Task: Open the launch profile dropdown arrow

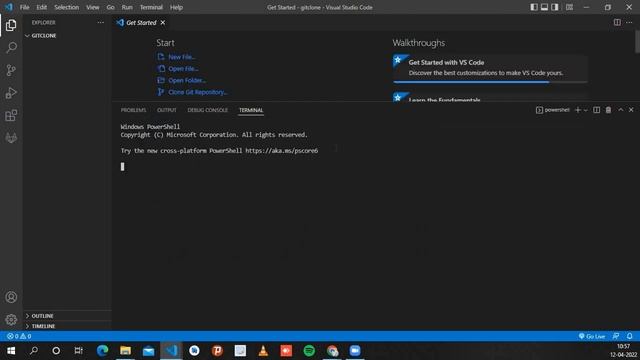Action: click(x=586, y=110)
